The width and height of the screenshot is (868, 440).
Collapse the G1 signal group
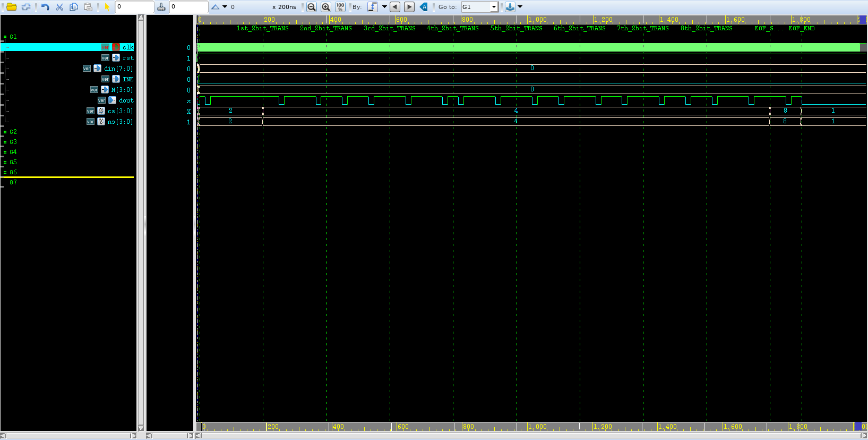[x=5, y=37]
